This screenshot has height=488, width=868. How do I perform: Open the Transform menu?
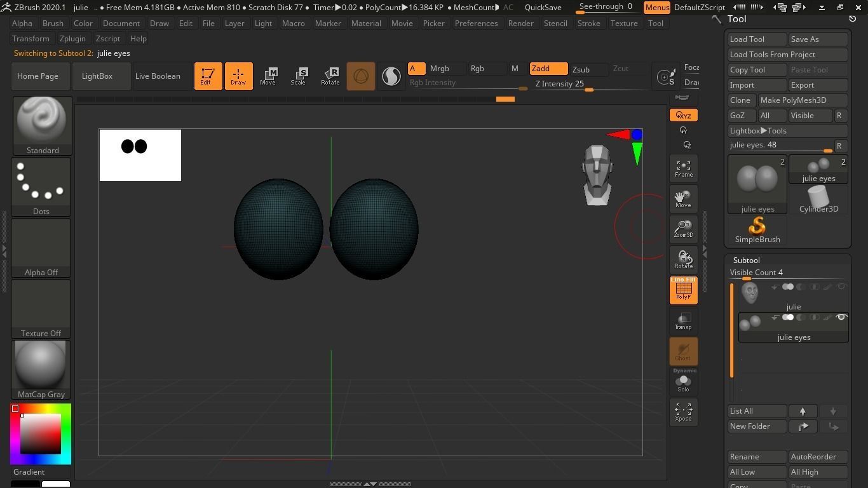point(31,39)
